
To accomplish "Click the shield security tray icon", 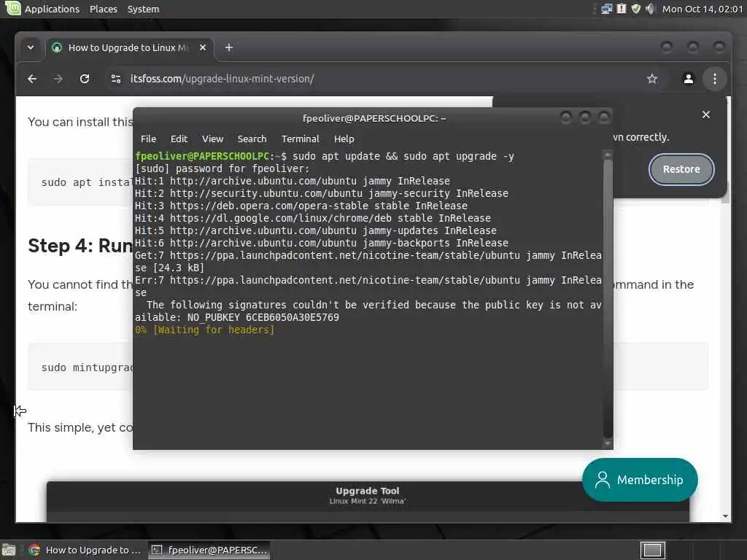I will [x=636, y=9].
